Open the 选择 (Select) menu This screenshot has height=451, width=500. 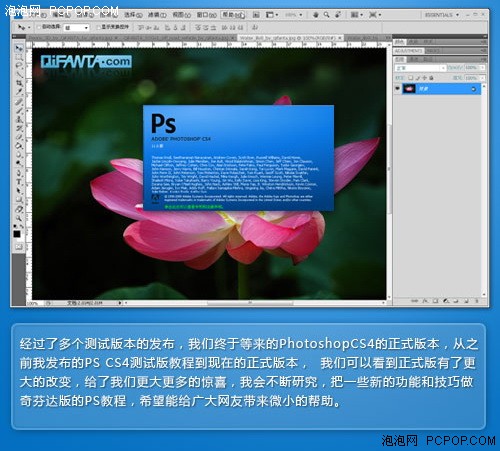[133, 15]
